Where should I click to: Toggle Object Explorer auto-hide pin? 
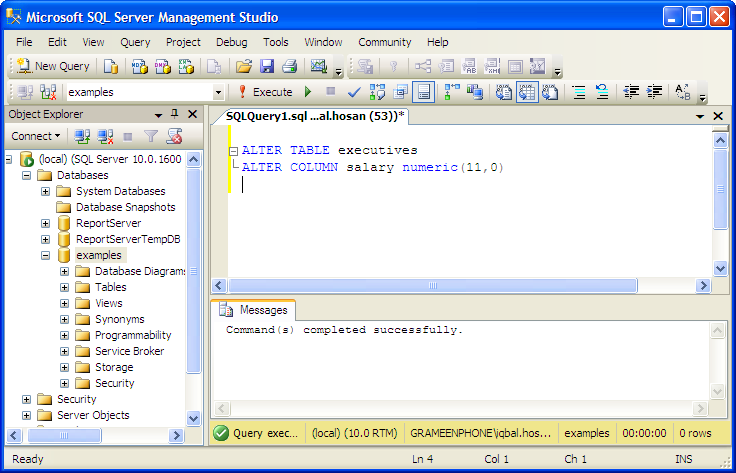click(x=174, y=114)
